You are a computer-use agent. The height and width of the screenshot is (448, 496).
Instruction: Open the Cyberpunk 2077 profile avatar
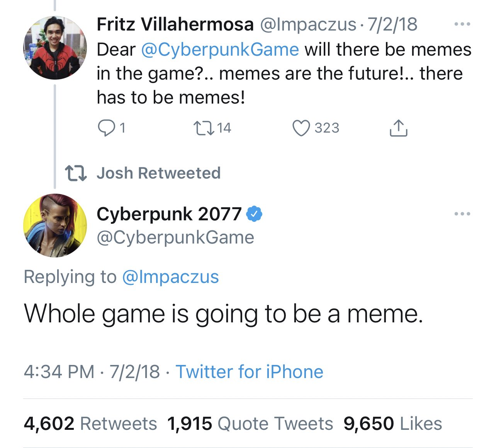[x=55, y=225]
